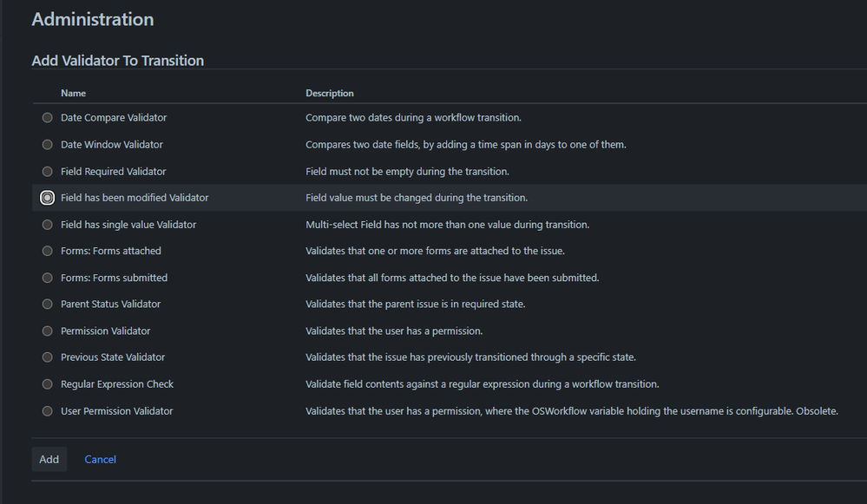The image size is (867, 504).
Task: Click the Date Compare Validator name label
Action: (x=114, y=118)
